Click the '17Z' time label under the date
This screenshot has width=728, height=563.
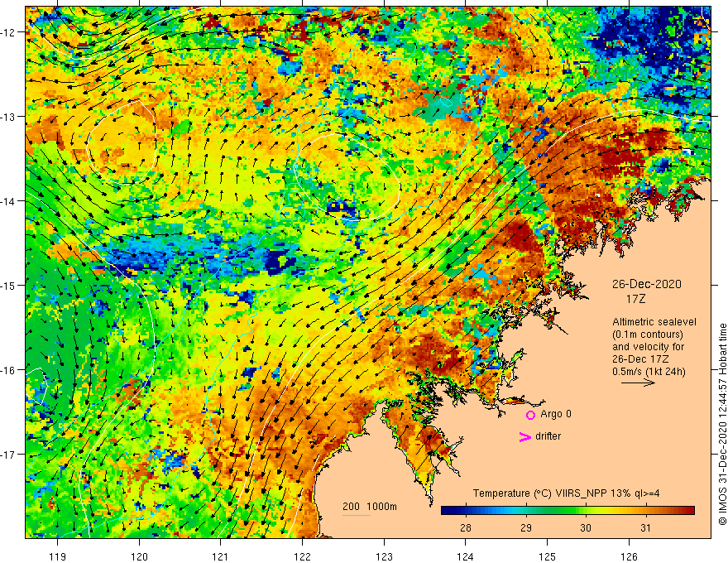click(x=635, y=299)
